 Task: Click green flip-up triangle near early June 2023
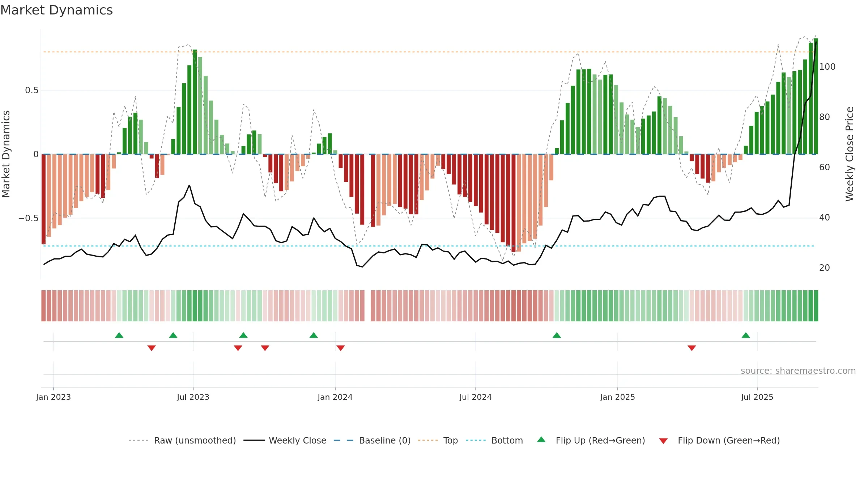click(x=173, y=335)
